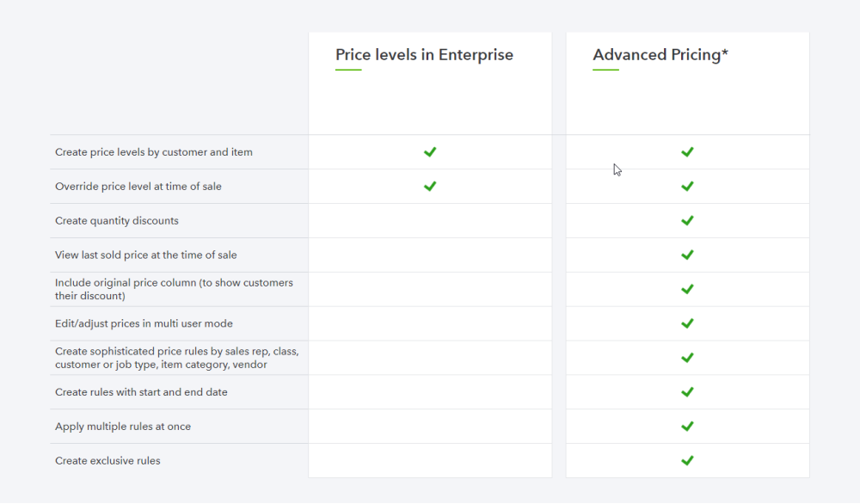Click Advanced Pricing checkmark for override price level
Screen dimensions: 860x504
[687, 187]
